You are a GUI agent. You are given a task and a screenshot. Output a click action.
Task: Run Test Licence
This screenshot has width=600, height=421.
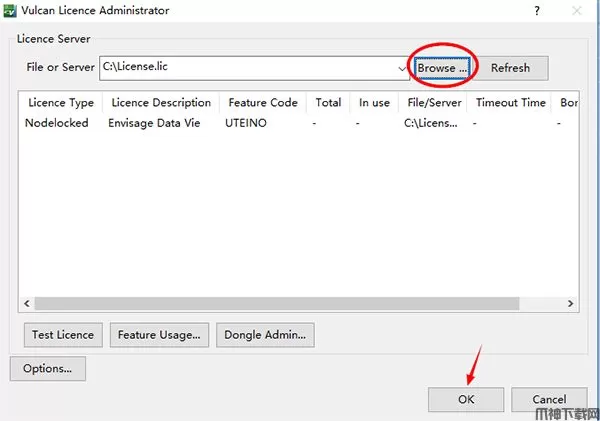[63, 335]
